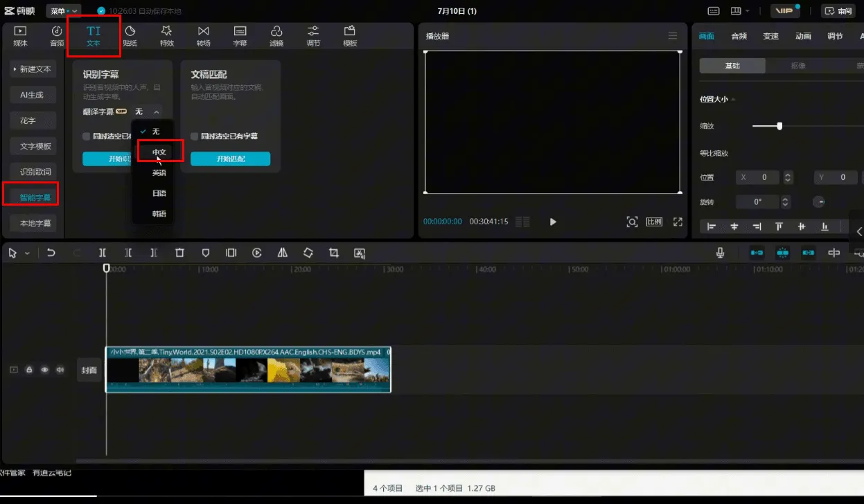Open the 模板 templates panel
864x504 pixels.
coord(350,36)
